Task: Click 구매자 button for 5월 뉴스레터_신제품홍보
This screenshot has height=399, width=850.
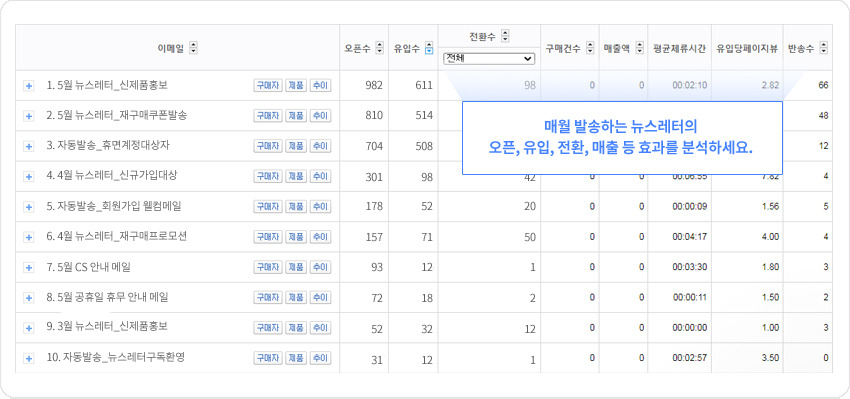Action: pyautogui.click(x=268, y=86)
